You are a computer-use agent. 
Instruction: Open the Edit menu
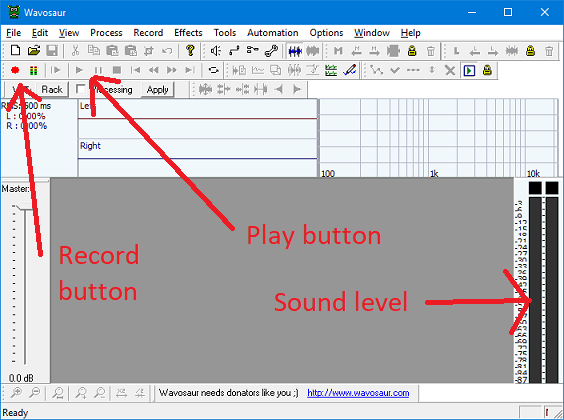(x=40, y=33)
